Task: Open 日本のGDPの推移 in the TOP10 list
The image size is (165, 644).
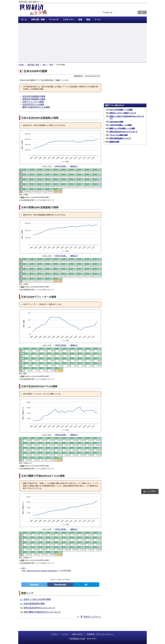Action: pyautogui.click(x=116, y=122)
